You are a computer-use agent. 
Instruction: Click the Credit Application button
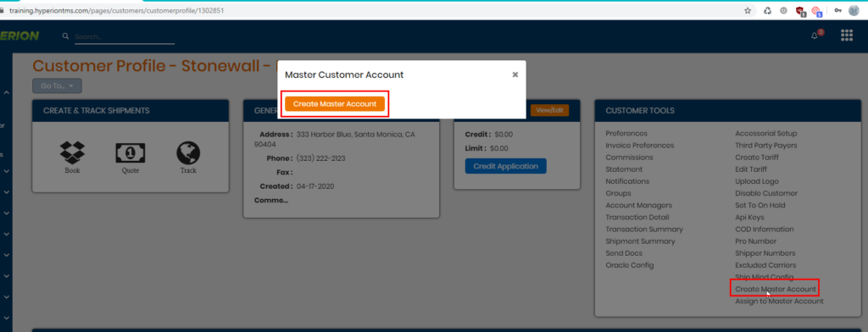506,166
